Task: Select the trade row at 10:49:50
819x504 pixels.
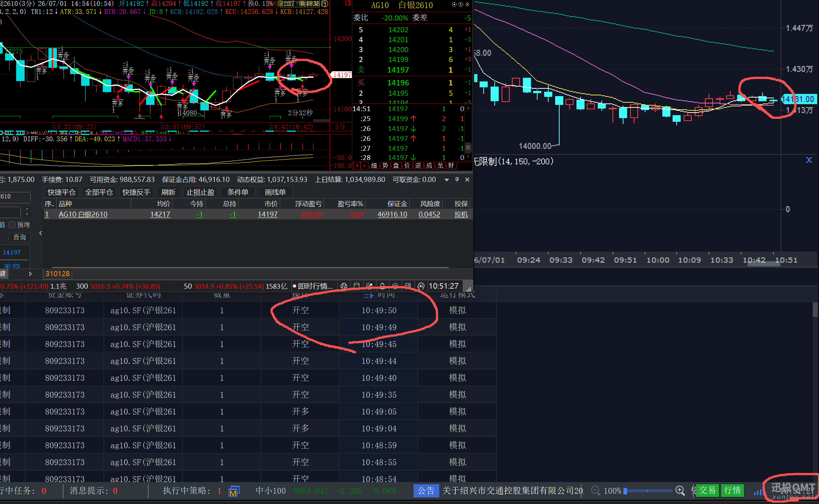Action: pos(248,310)
